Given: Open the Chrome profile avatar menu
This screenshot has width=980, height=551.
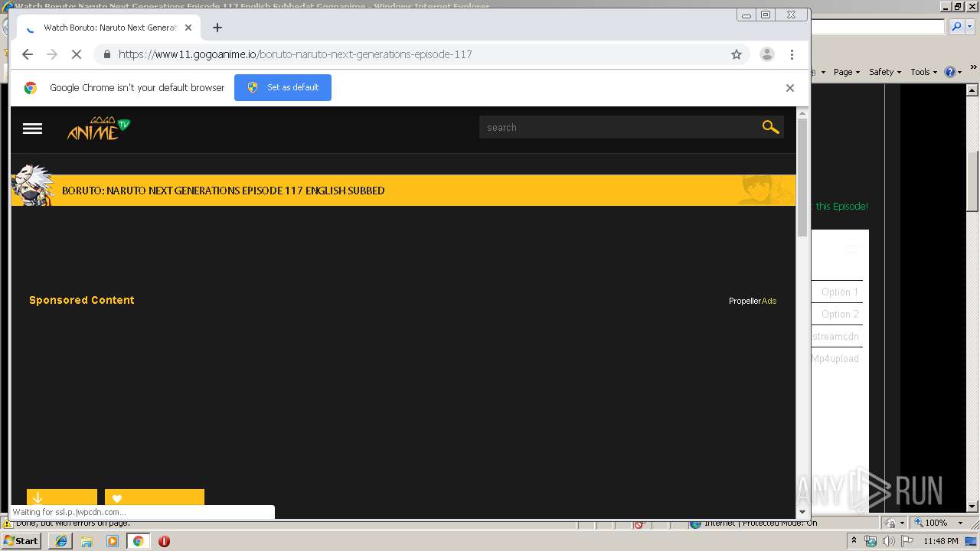Looking at the screenshot, I should point(766,54).
